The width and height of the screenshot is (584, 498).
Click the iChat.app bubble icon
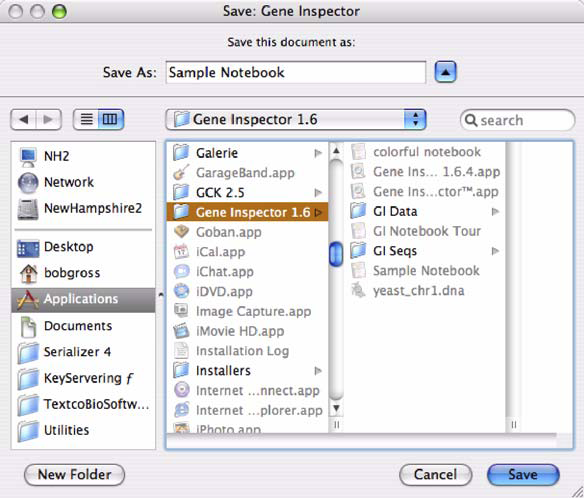point(181,272)
